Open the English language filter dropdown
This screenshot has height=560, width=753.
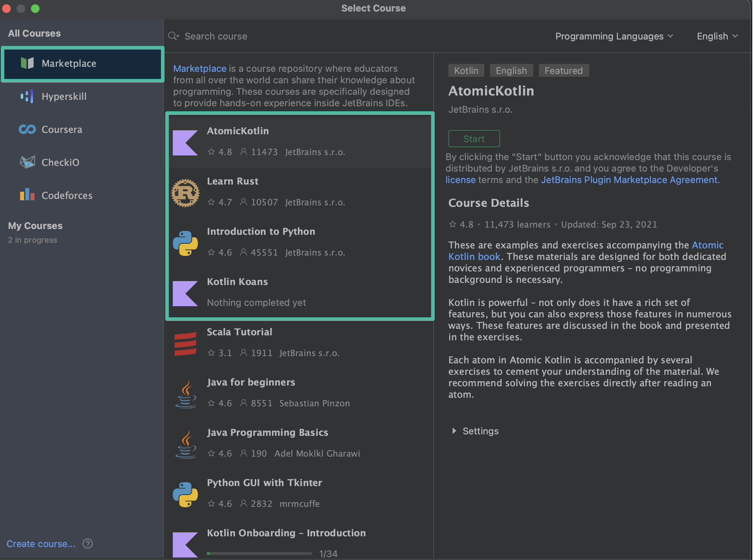717,36
